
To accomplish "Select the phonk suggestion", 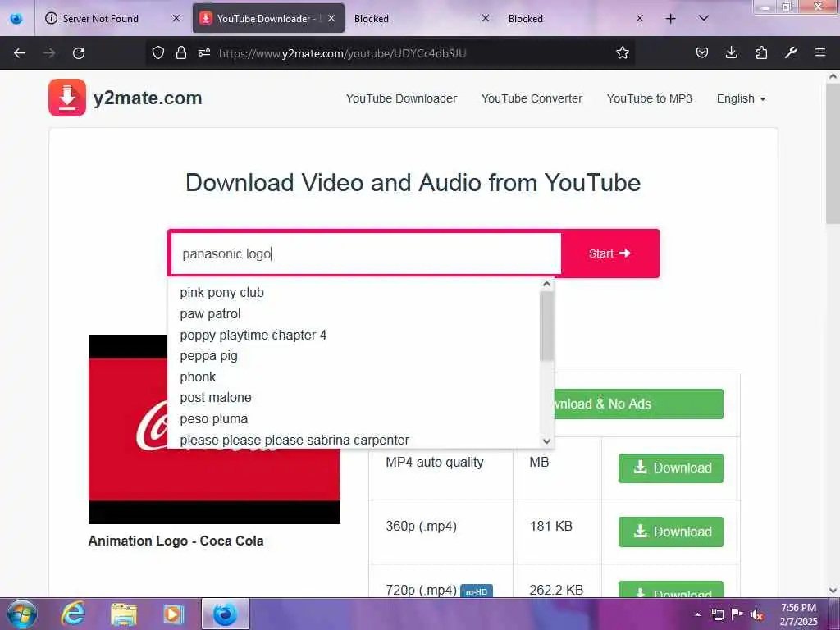I will pyautogui.click(x=354, y=377).
